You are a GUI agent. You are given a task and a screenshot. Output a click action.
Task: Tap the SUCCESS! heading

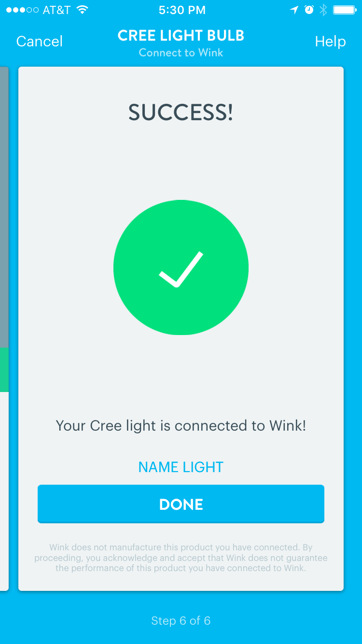pos(181,112)
